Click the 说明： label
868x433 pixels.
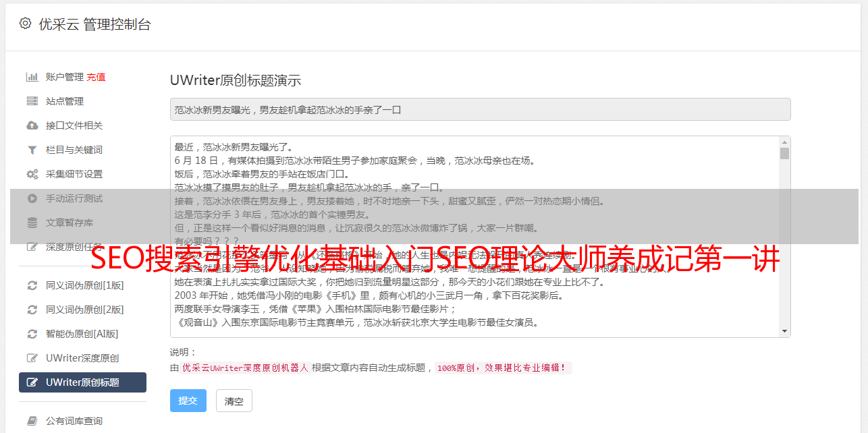click(184, 352)
